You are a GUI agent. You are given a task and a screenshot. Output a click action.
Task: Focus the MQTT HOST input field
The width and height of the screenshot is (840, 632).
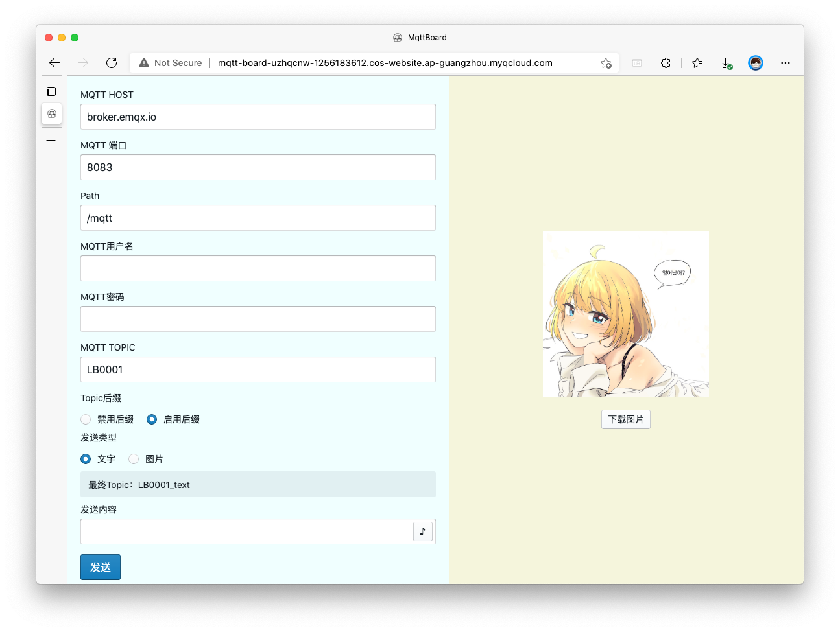(x=258, y=117)
